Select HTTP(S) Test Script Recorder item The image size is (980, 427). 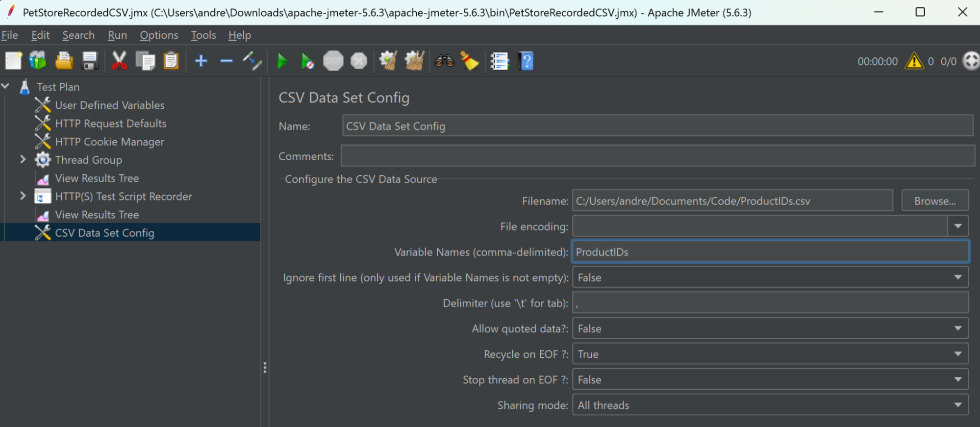coord(124,196)
